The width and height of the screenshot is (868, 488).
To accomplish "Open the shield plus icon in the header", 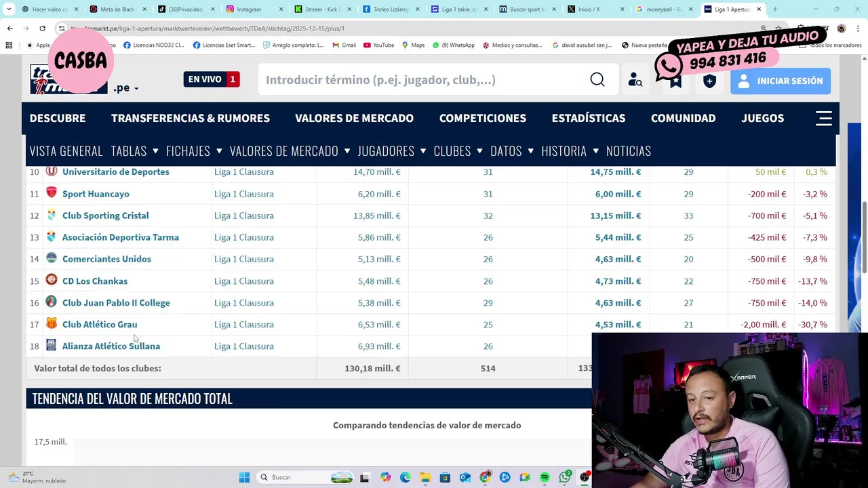I will click(709, 81).
